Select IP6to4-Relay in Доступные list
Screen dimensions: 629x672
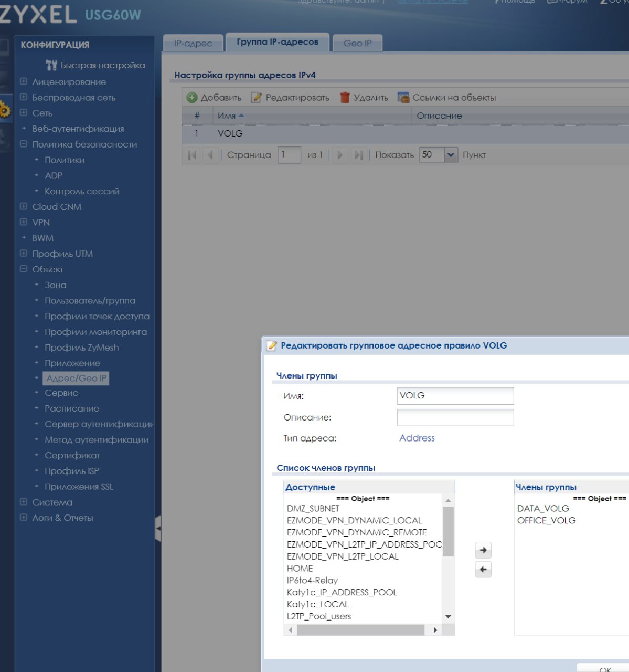(312, 580)
